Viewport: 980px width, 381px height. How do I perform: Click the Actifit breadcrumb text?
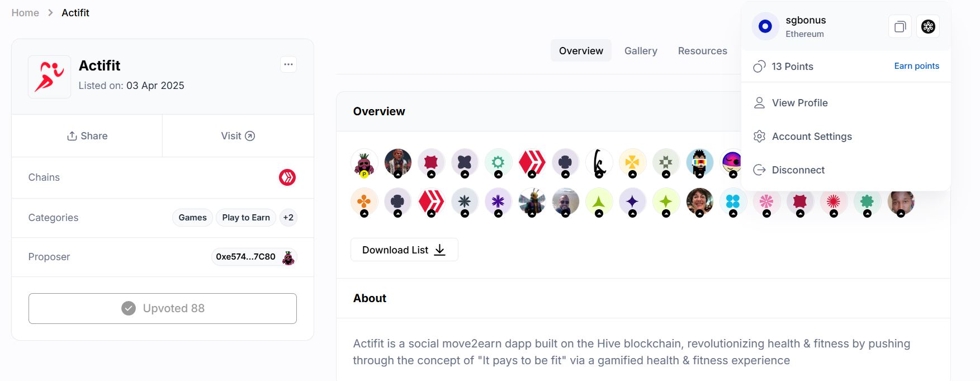coord(75,13)
